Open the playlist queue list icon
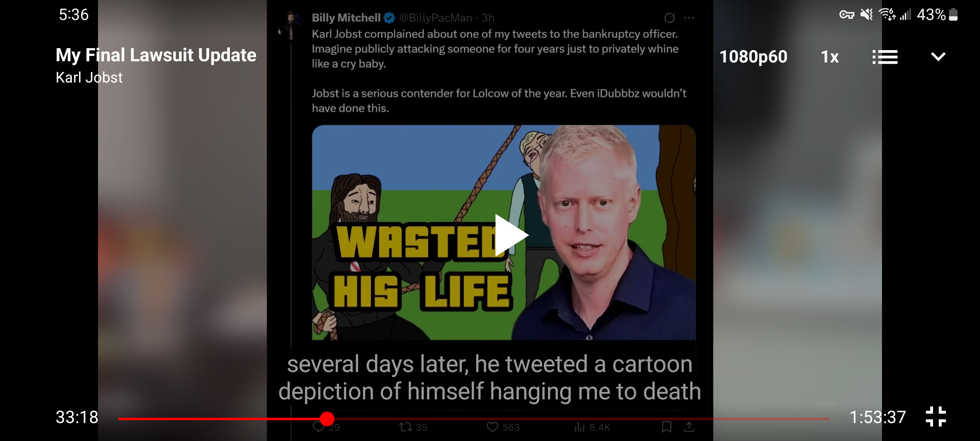 (x=885, y=57)
